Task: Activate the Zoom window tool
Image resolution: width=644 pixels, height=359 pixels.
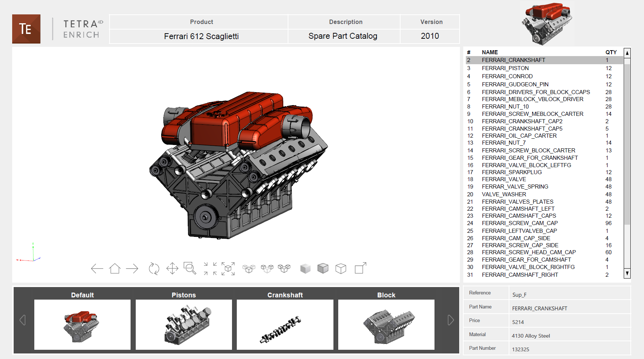Action: (x=189, y=269)
